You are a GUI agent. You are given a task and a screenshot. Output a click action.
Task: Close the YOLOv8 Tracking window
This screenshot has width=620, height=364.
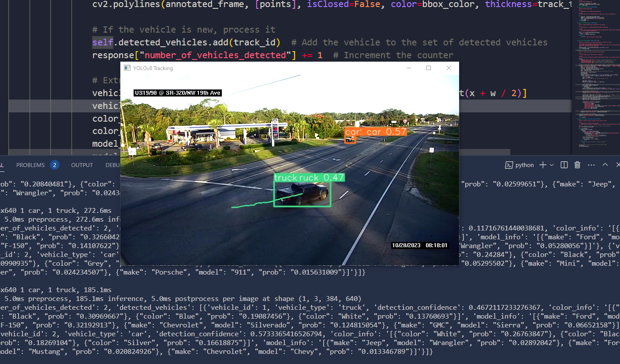pos(449,68)
